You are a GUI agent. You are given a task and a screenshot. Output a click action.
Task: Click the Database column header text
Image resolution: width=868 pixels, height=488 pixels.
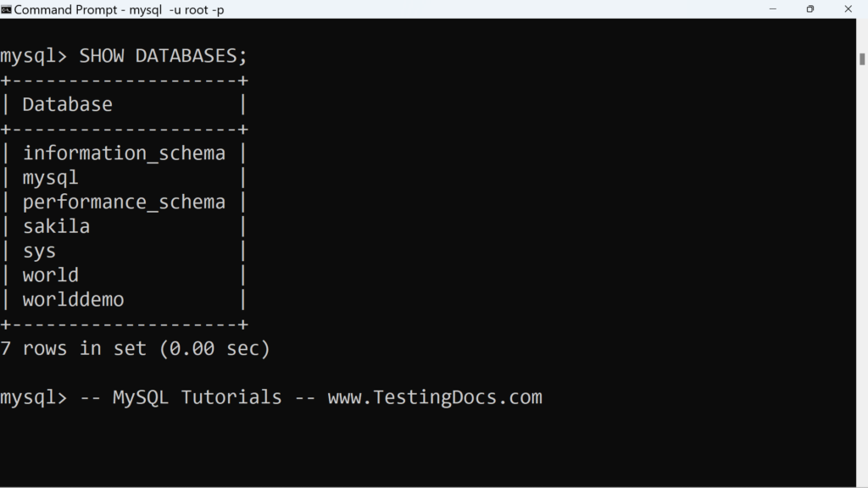tap(67, 103)
